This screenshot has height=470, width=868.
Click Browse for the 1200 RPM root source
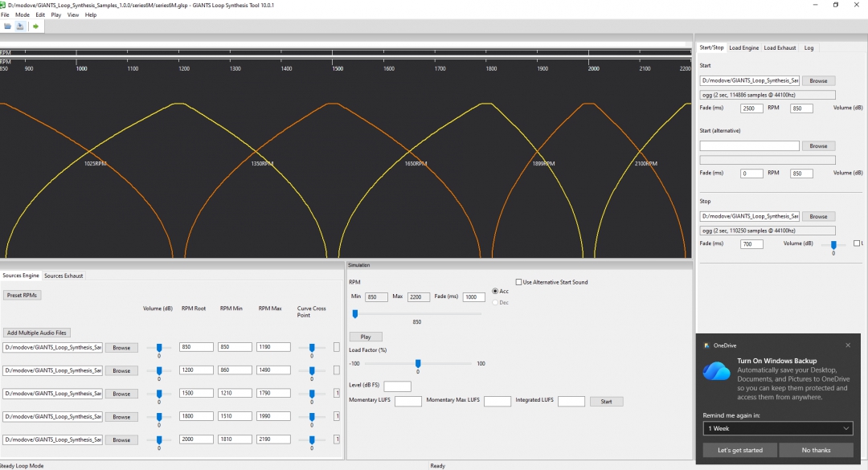pyautogui.click(x=121, y=371)
